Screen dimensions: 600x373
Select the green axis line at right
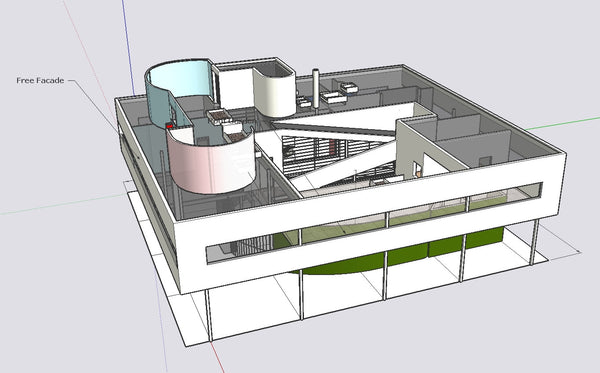[563, 124]
